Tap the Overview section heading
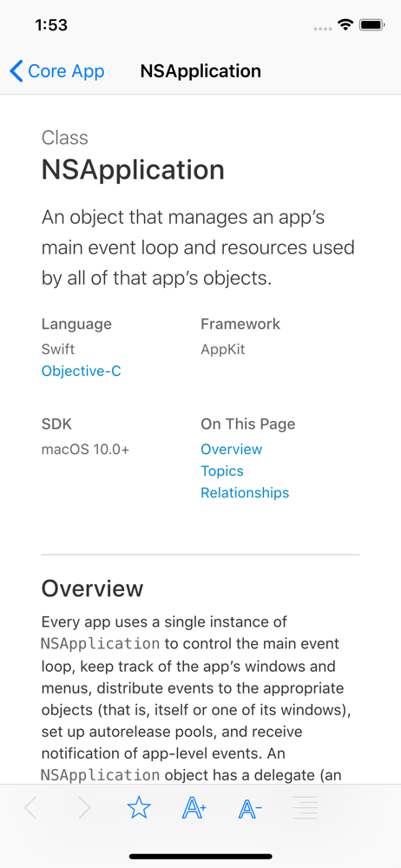The image size is (401, 868). [x=93, y=589]
